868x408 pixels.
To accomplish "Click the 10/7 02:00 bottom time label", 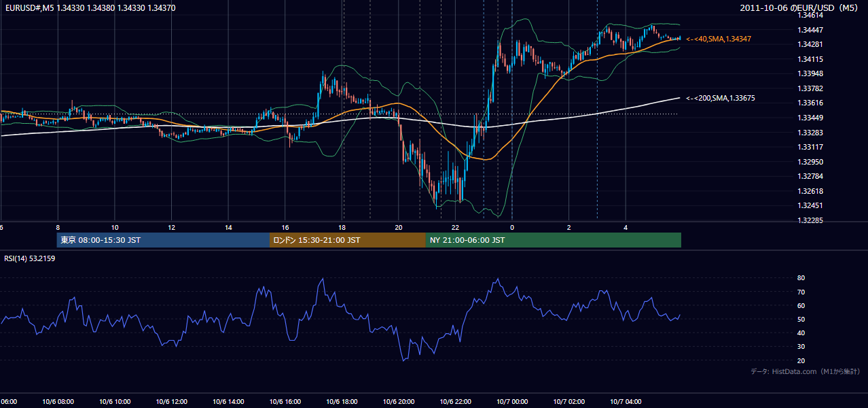I will tap(569, 402).
